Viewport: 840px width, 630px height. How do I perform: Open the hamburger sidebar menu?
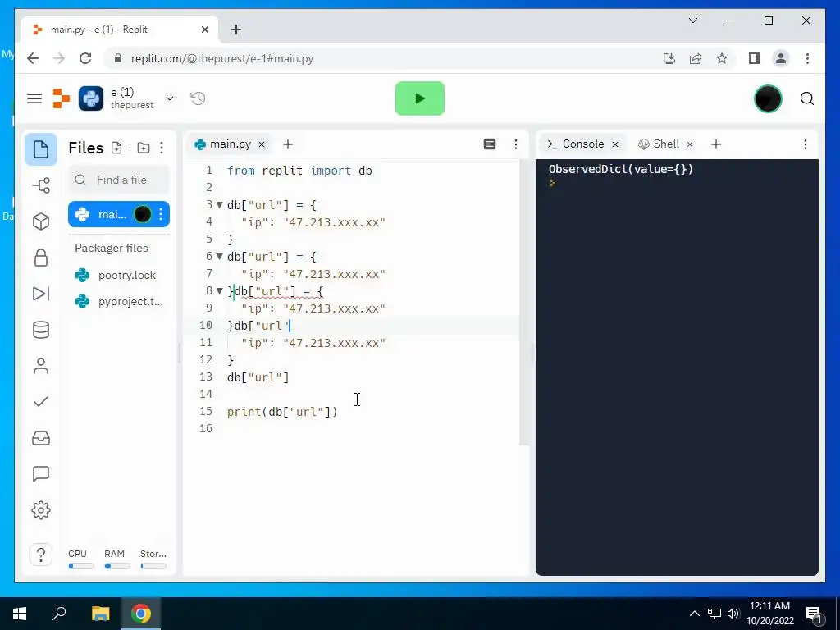34,98
